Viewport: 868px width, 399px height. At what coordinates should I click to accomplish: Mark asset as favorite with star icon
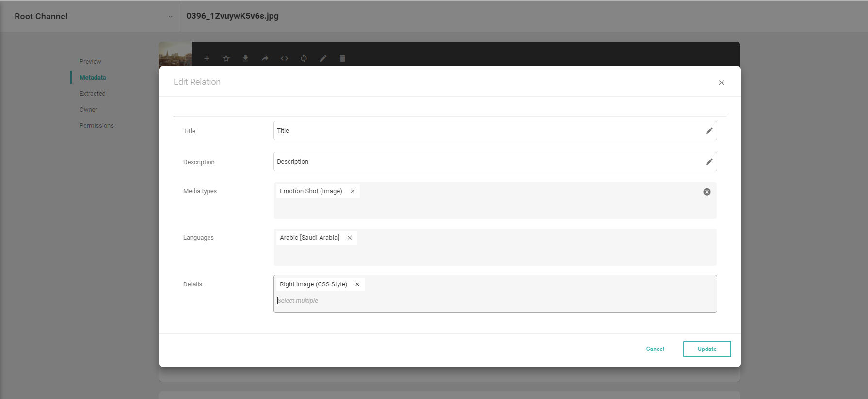226,58
